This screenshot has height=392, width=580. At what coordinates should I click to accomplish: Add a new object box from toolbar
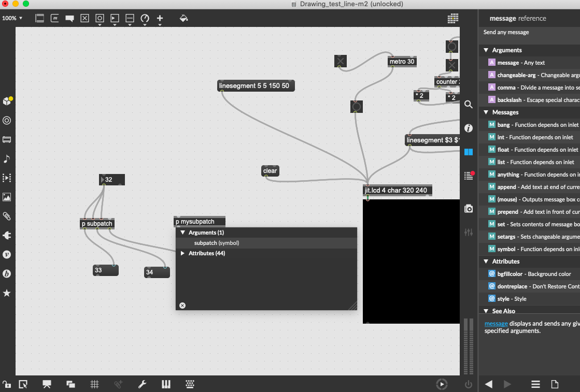tap(39, 18)
